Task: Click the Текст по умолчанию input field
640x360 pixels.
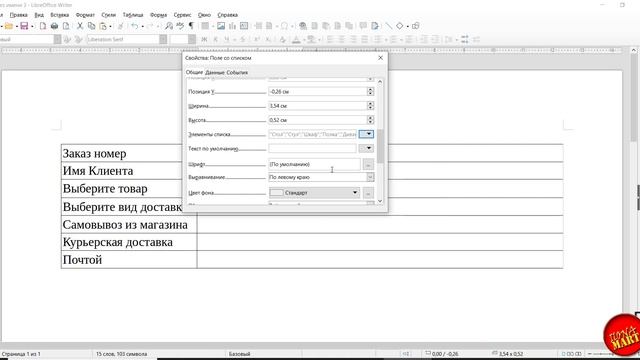Action: 312,148
